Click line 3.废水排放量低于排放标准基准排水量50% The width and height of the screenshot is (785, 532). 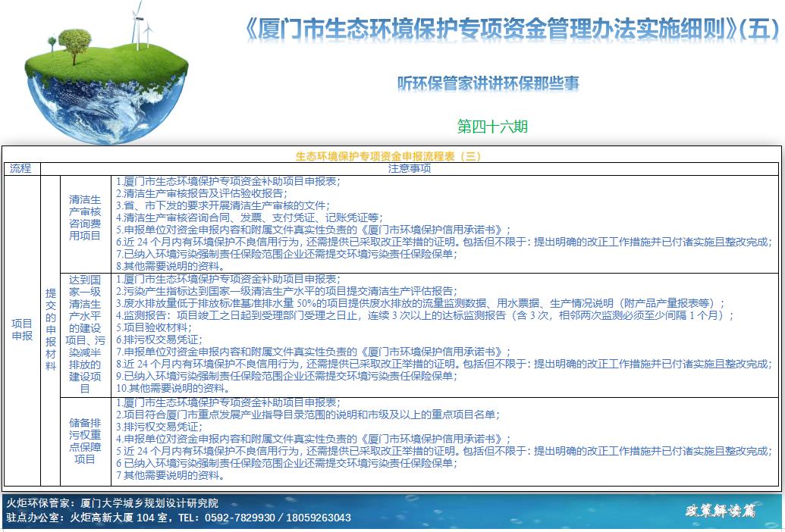[420, 303]
